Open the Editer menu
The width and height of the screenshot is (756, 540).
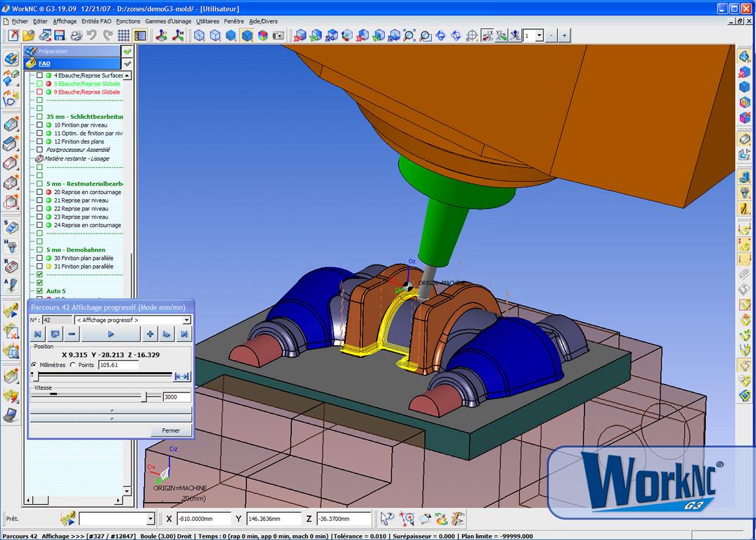(x=41, y=21)
